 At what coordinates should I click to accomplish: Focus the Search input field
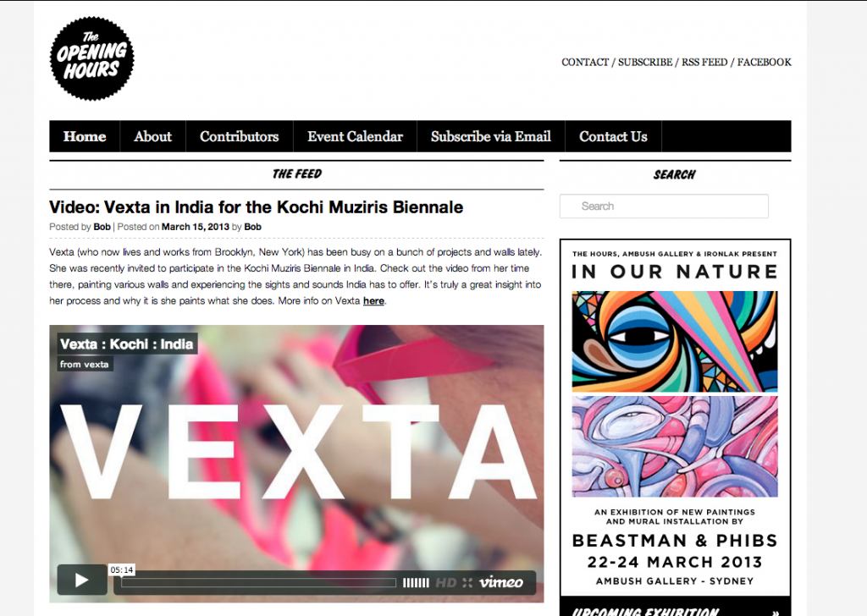tap(664, 206)
